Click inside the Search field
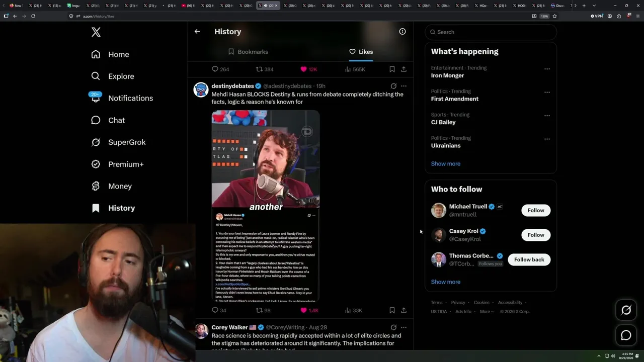The width and height of the screenshot is (644, 362). [491, 32]
